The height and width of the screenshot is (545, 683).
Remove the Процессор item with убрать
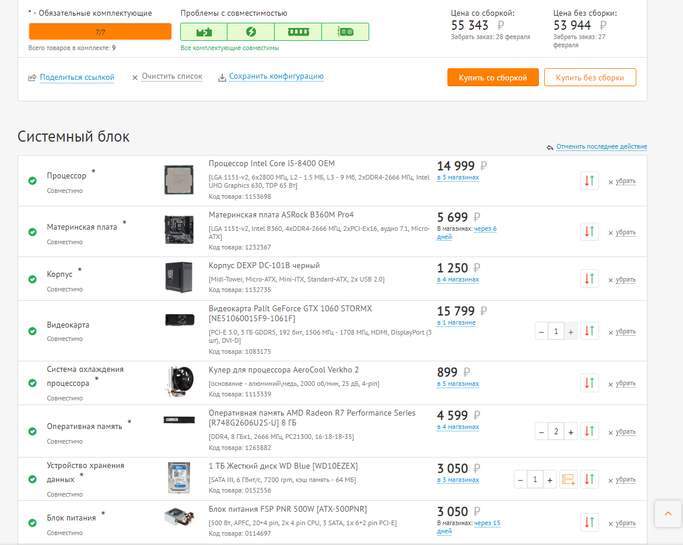pos(626,181)
